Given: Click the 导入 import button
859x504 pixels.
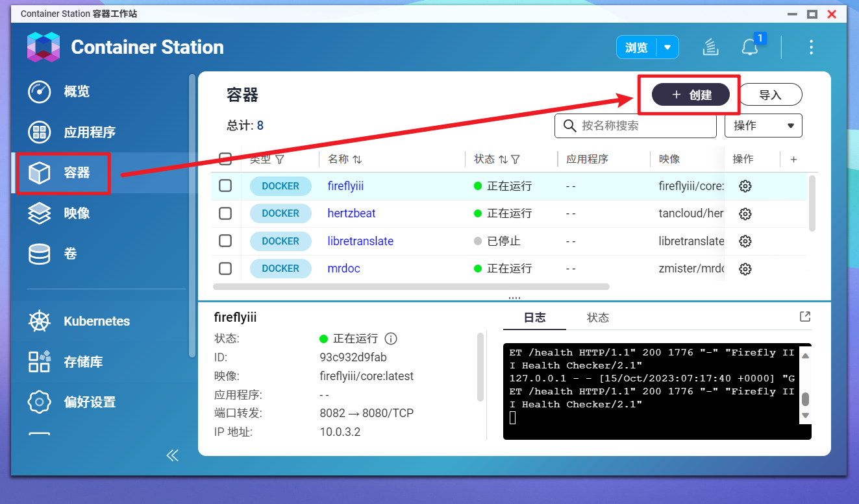Looking at the screenshot, I should coord(771,95).
